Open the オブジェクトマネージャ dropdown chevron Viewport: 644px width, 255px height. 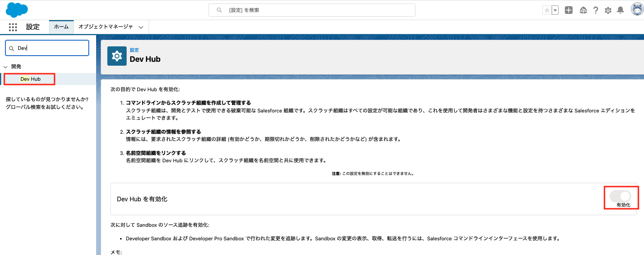coord(141,27)
